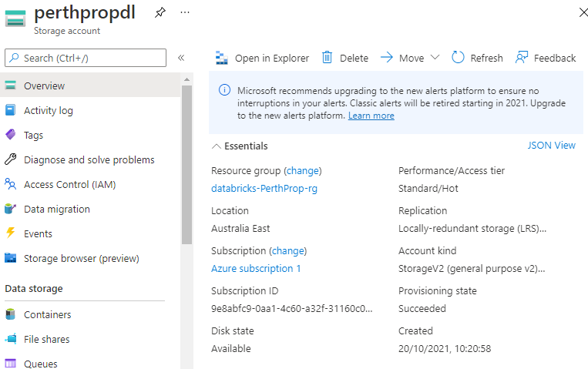Image resolution: width=588 pixels, height=369 pixels.
Task: Click the Open in Explorer icon
Action: coord(222,58)
